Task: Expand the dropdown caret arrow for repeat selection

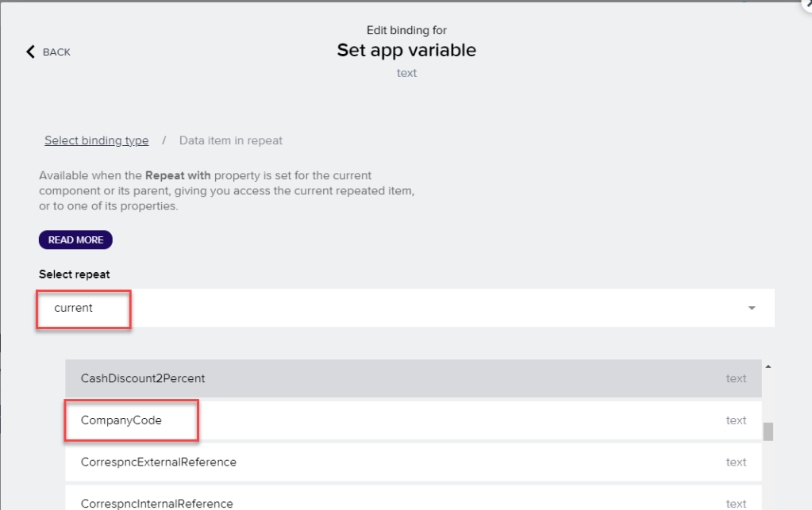Action: 752,309
